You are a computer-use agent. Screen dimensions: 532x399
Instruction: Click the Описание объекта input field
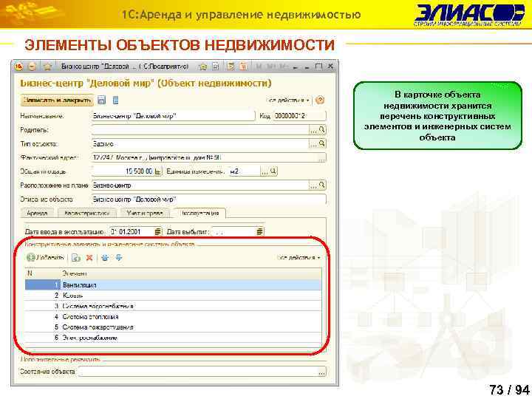click(208, 199)
